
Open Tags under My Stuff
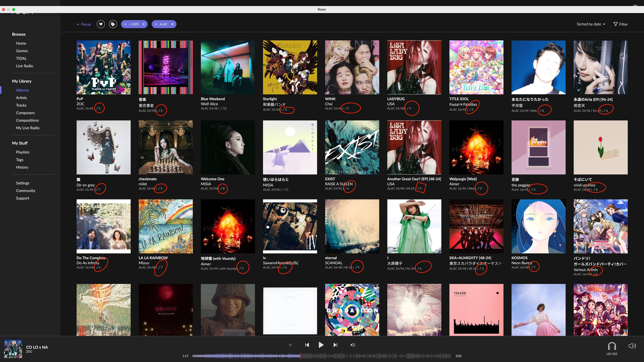click(20, 160)
